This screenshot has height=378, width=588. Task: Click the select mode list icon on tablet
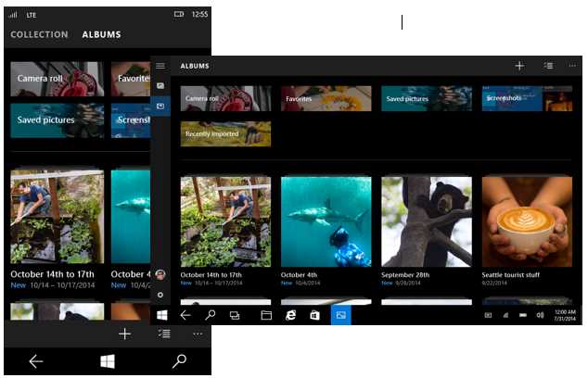548,66
